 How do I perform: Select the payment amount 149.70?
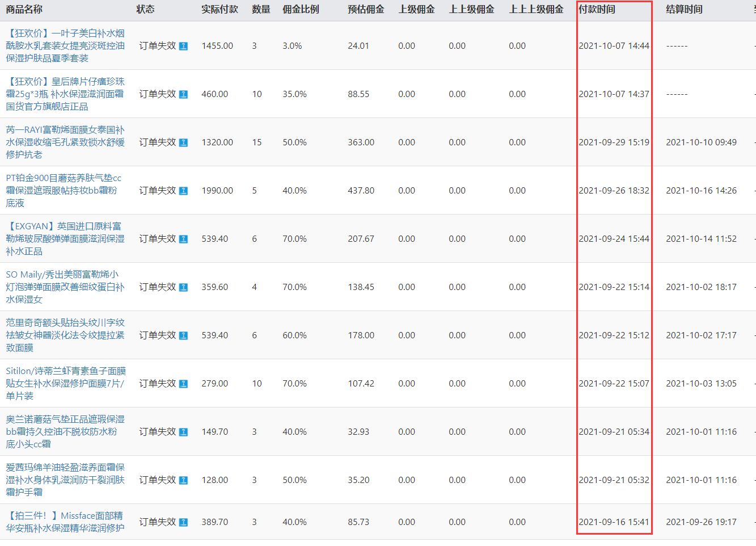click(215, 432)
